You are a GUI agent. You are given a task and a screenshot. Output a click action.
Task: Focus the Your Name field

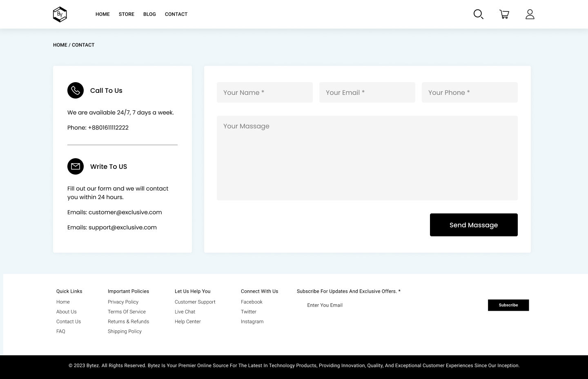click(265, 92)
